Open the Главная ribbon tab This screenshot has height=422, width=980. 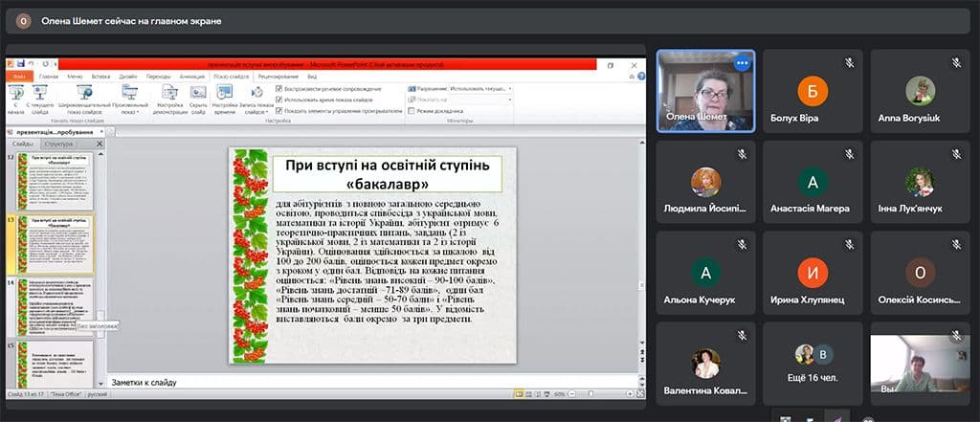[x=48, y=77]
